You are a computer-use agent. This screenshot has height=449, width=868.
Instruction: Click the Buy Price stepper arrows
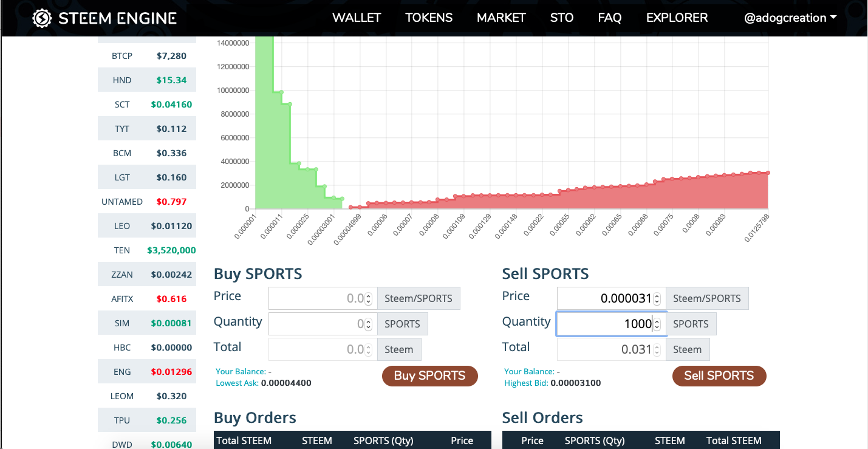[x=368, y=298]
